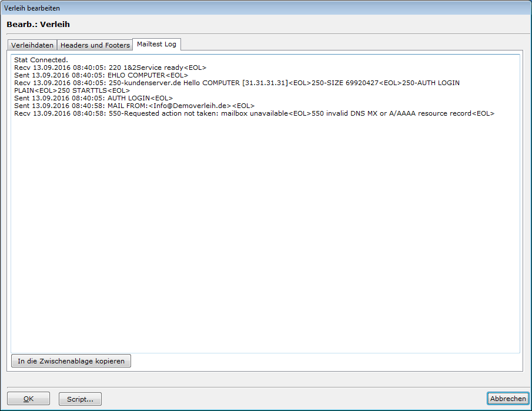Click the [31.31.31.31] IP address text
This screenshot has height=411, width=532.
coord(265,83)
